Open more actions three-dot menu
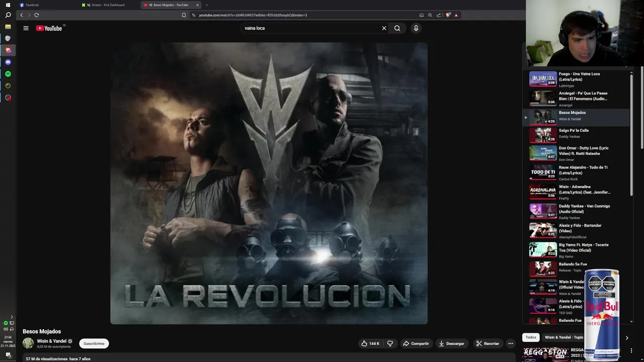 click(x=510, y=343)
